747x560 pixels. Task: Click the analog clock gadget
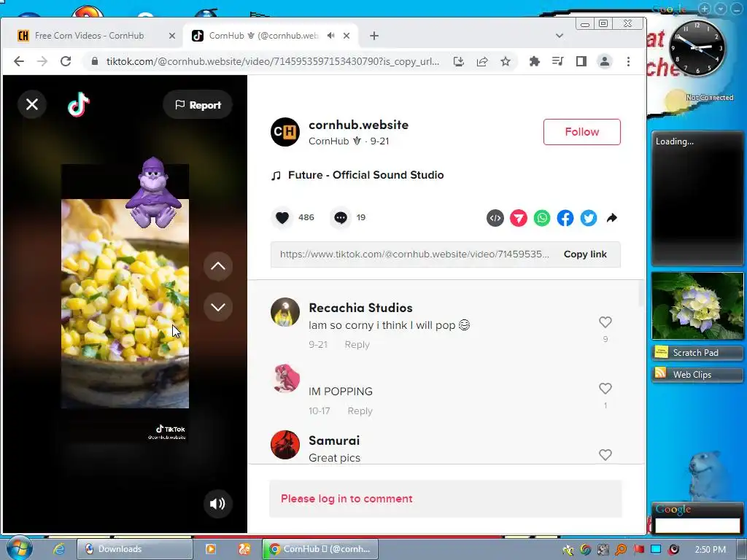pos(697,48)
